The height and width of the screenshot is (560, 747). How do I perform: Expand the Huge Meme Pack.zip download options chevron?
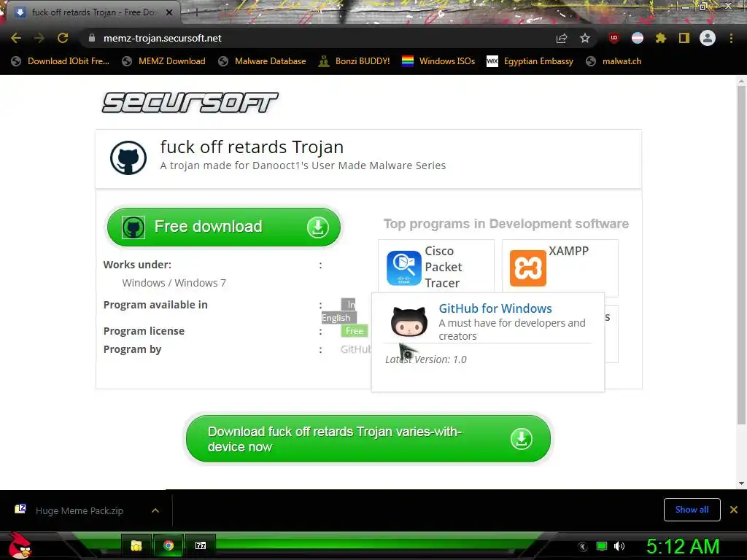tap(155, 510)
